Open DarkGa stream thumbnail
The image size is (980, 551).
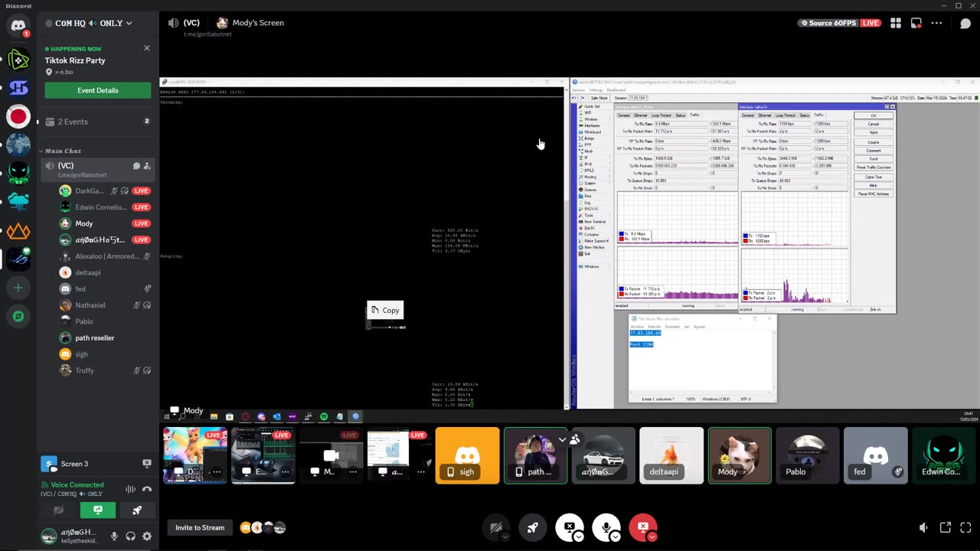pos(194,456)
